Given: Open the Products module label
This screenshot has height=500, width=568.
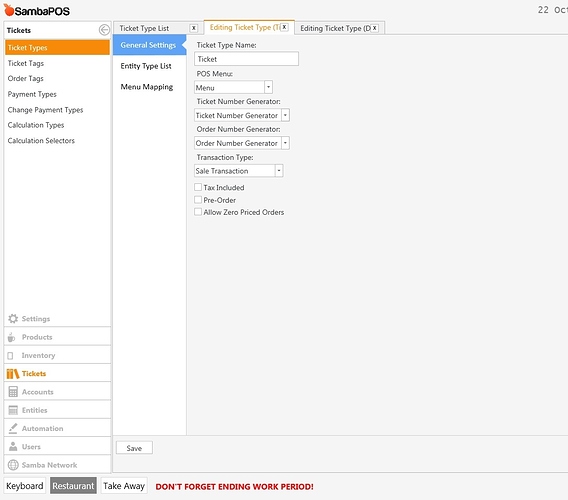Looking at the screenshot, I should 37,337.
